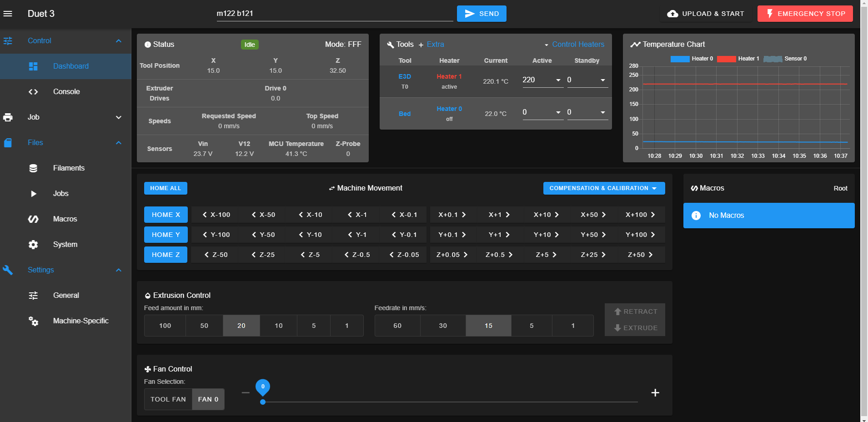Viewport: 868px width, 422px height.
Task: Collapse the Control section chevron
Action: (119, 41)
